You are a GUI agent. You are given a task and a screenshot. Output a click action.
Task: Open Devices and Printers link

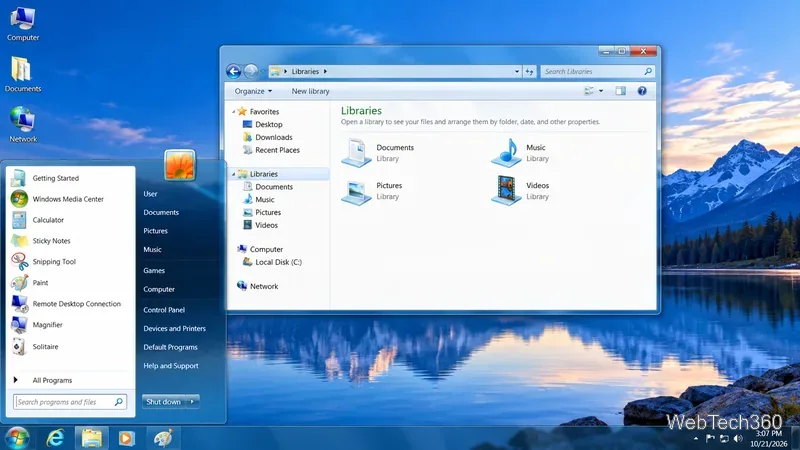coord(174,329)
